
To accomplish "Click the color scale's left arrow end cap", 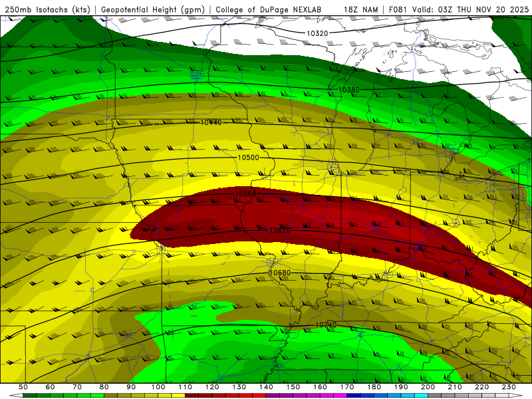I will 16,396.
